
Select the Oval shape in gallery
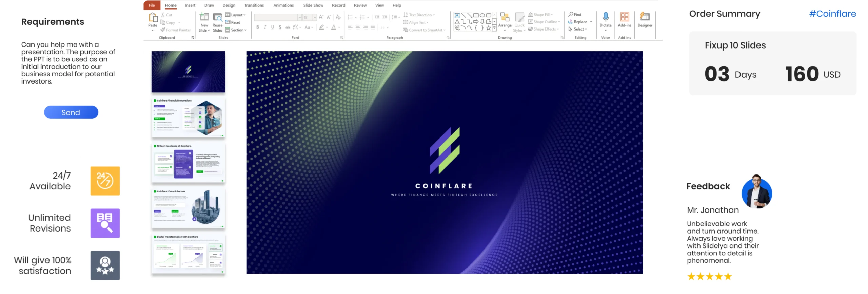coord(482,15)
